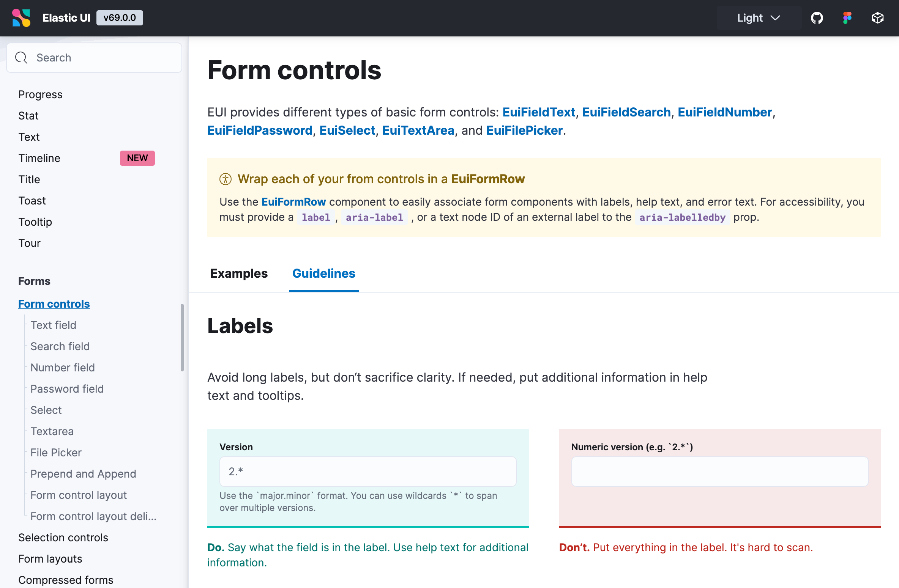Click the accessibility icon in the callout
Image resolution: width=899 pixels, height=588 pixels.
226,179
